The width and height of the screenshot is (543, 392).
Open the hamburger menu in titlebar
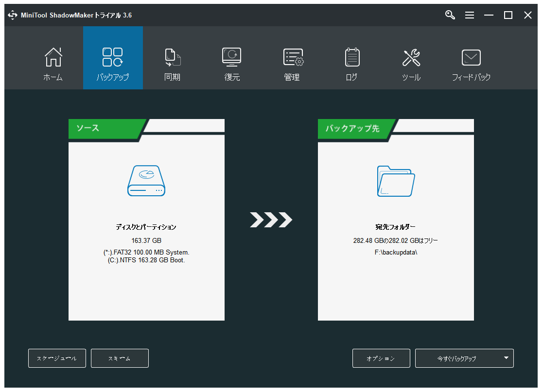coord(470,15)
